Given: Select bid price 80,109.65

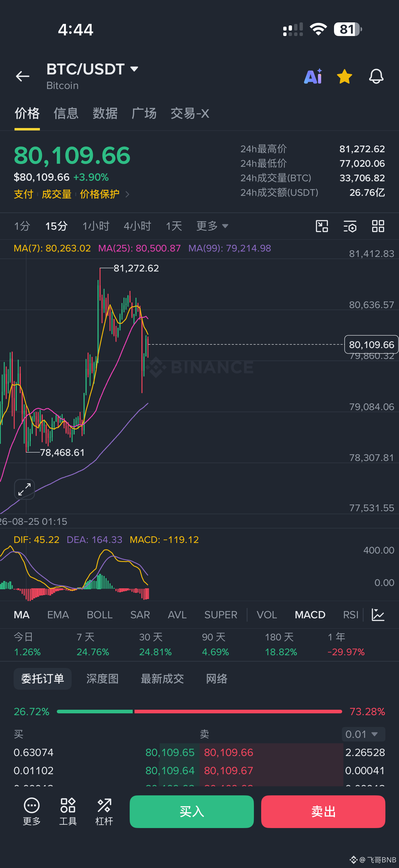Looking at the screenshot, I should (170, 752).
